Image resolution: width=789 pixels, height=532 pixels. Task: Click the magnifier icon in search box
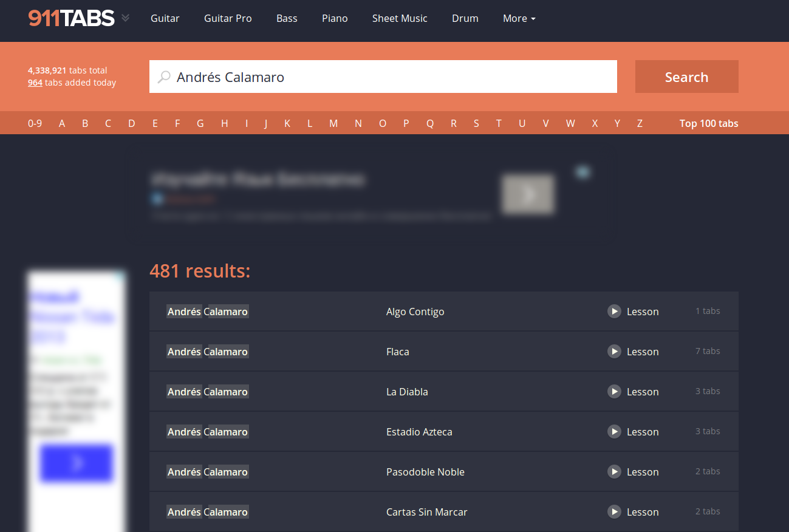tap(164, 77)
